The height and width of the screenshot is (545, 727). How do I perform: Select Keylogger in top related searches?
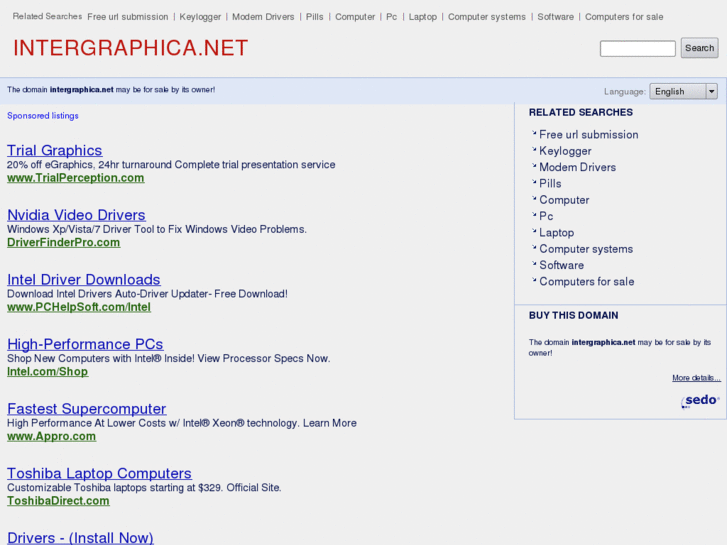[200, 17]
